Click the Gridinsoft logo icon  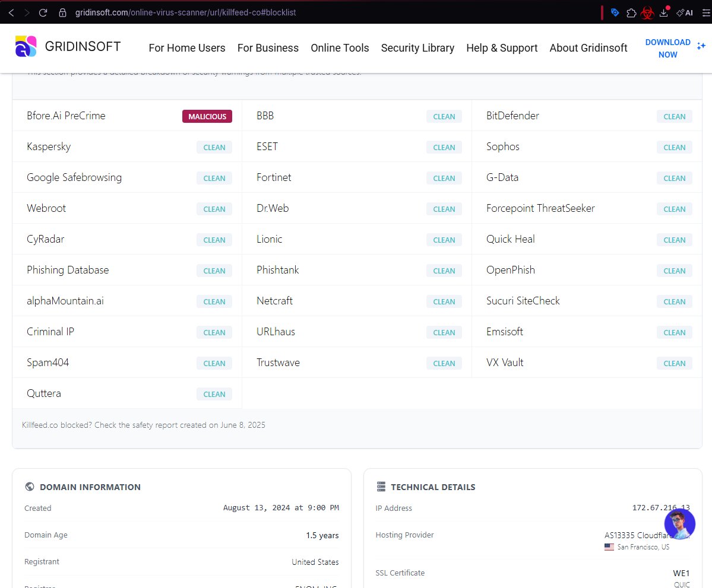[26, 46]
